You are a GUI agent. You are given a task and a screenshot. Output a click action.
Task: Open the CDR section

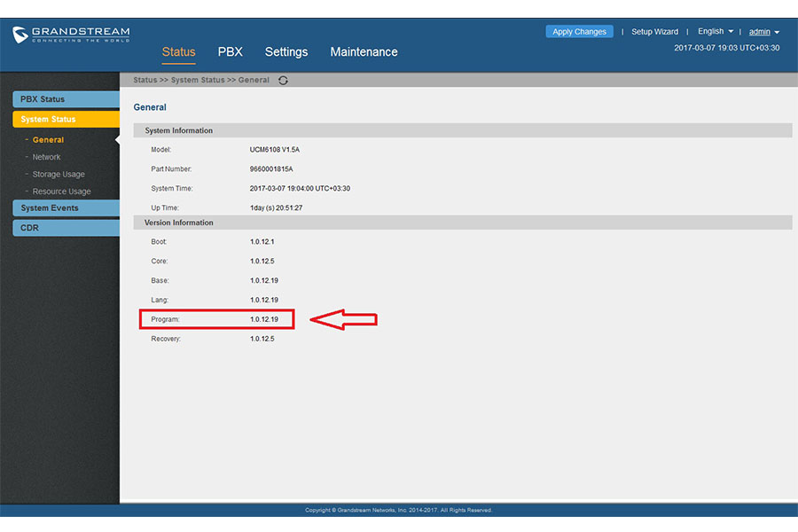click(x=66, y=228)
